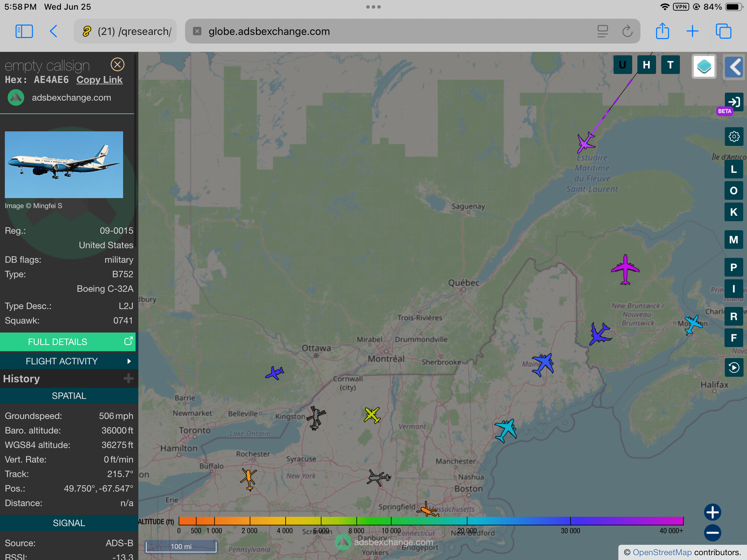Open the Safari share menu
The image size is (747, 560).
[662, 31]
